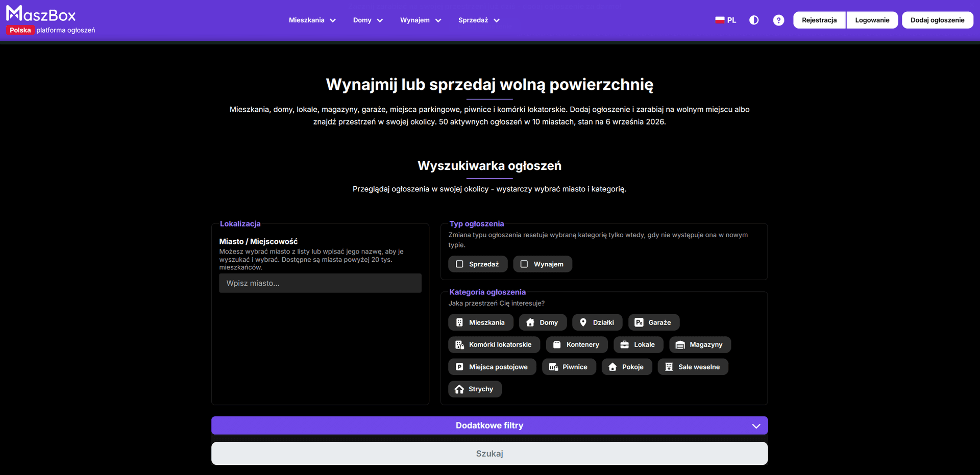Open the Wynajem navigation dropdown
The image size is (980, 475).
pos(421,20)
